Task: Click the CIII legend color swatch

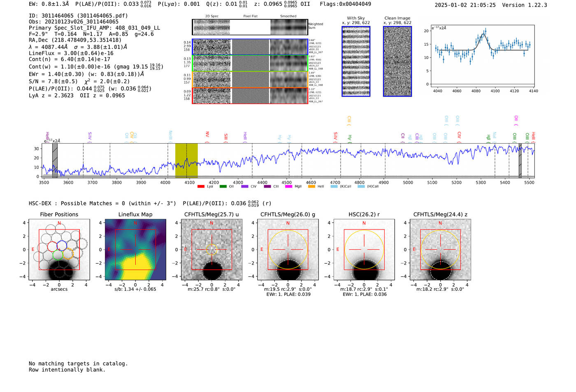Action: point(267,186)
